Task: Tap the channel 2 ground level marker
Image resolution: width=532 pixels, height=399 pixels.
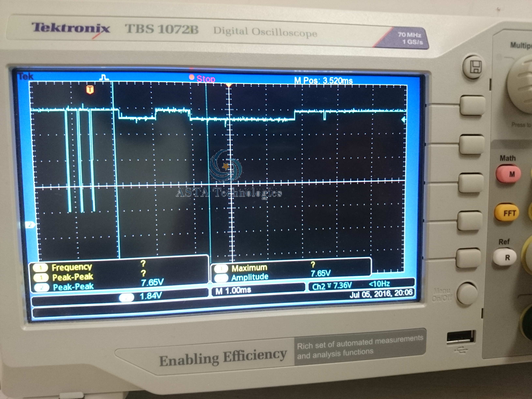Action: pyautogui.click(x=30, y=225)
